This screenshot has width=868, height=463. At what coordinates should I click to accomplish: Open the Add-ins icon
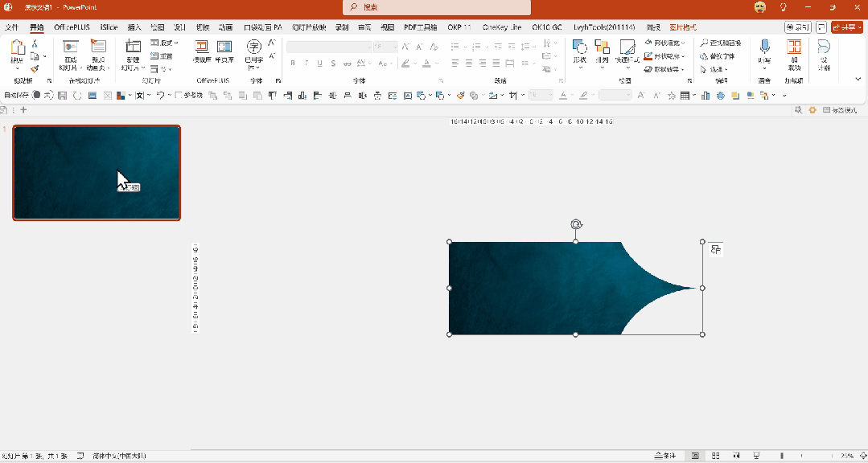(x=794, y=47)
